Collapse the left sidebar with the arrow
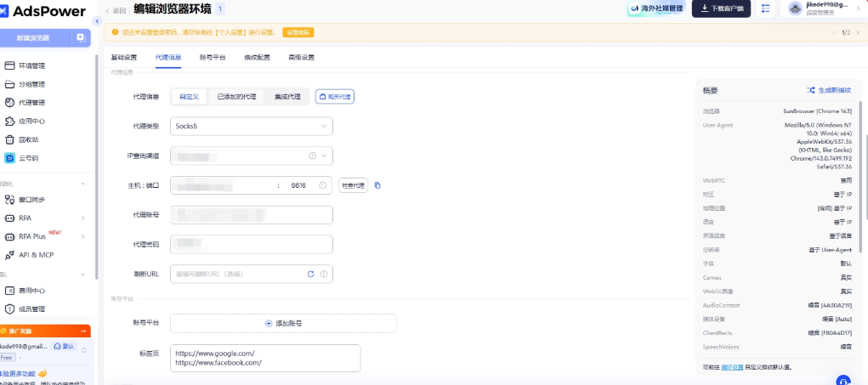The width and height of the screenshot is (868, 385). point(98,21)
